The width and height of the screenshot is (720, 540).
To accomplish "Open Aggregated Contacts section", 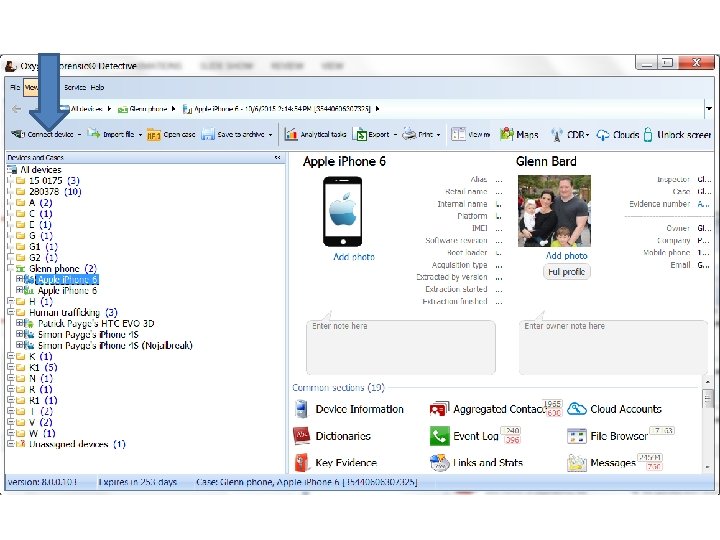I will (x=488, y=409).
